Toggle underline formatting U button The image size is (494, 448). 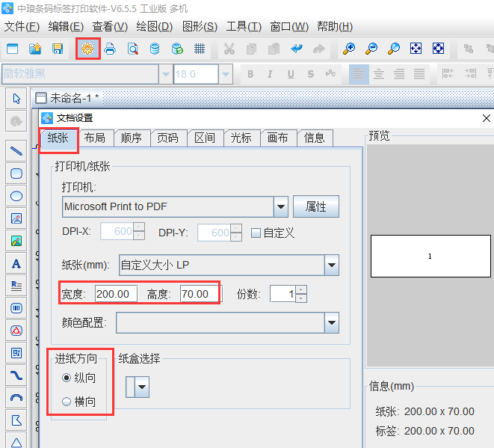[291, 74]
